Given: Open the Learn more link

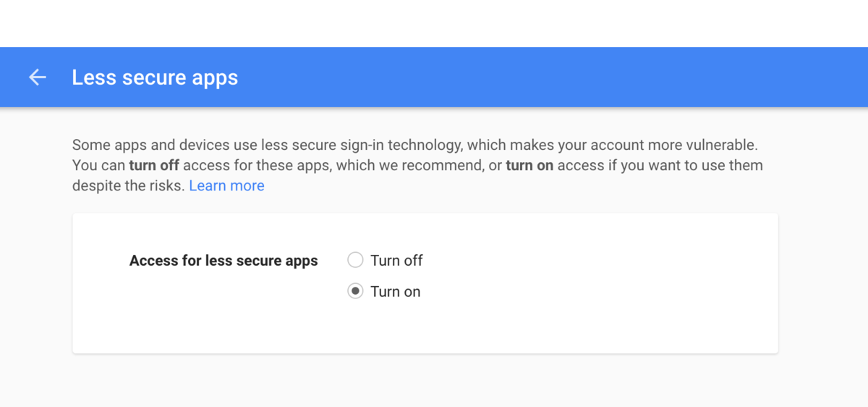Looking at the screenshot, I should coord(226,186).
